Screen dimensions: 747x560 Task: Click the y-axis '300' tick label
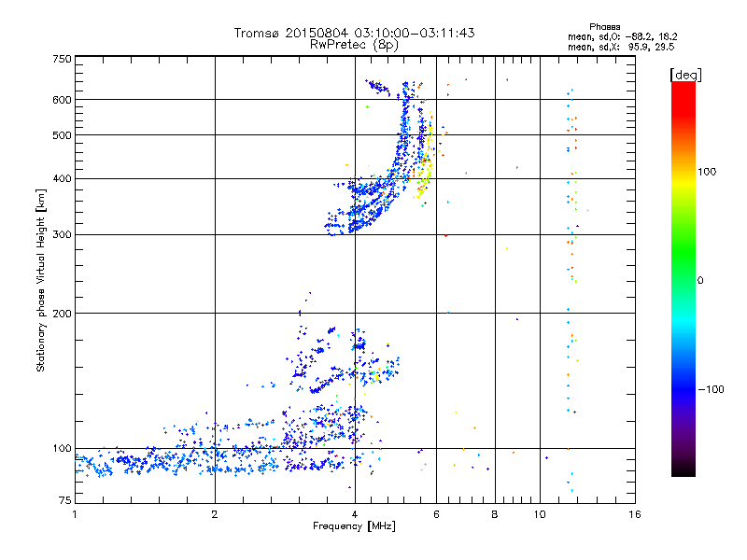coord(62,234)
